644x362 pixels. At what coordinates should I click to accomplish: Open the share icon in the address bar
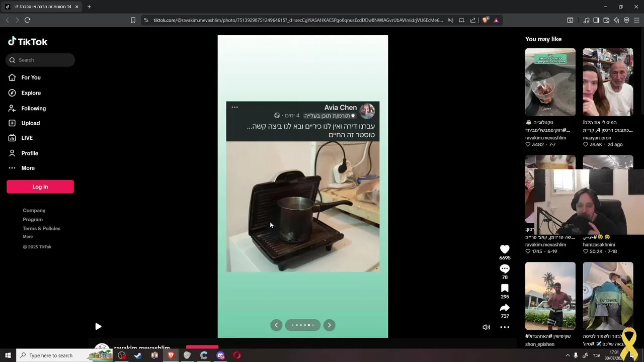(x=473, y=20)
